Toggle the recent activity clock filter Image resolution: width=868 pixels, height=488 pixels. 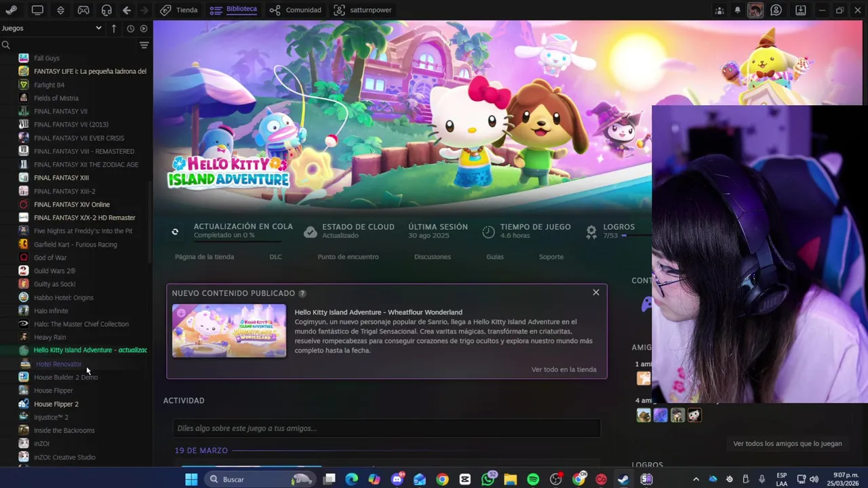coord(130,28)
